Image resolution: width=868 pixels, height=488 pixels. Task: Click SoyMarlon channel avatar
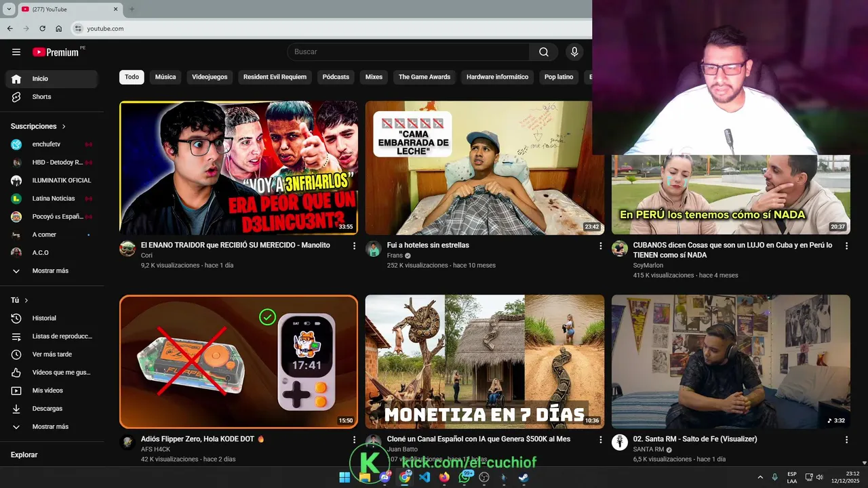(x=620, y=249)
